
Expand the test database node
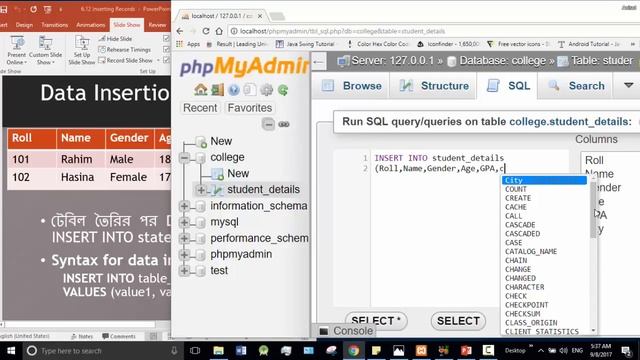pos(184,270)
